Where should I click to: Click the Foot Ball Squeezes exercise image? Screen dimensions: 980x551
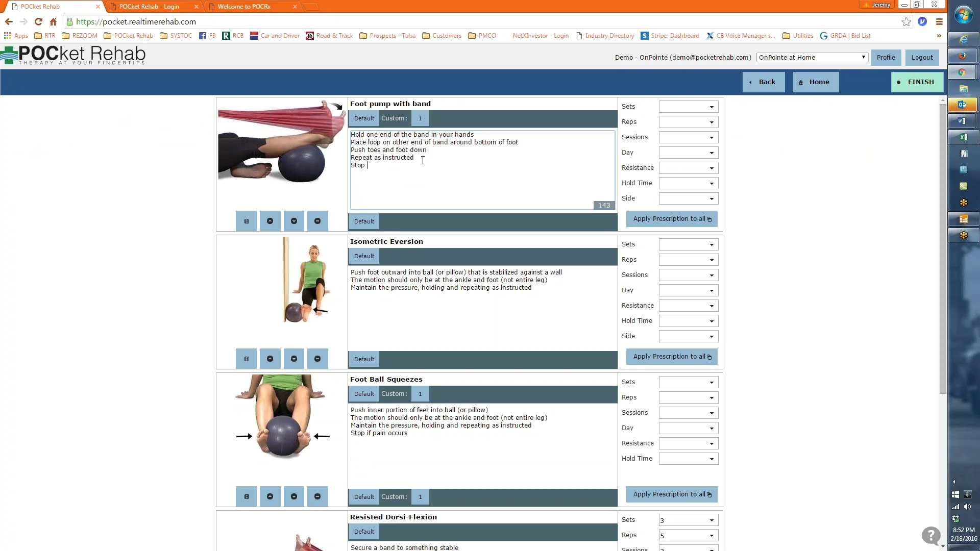tap(282, 416)
